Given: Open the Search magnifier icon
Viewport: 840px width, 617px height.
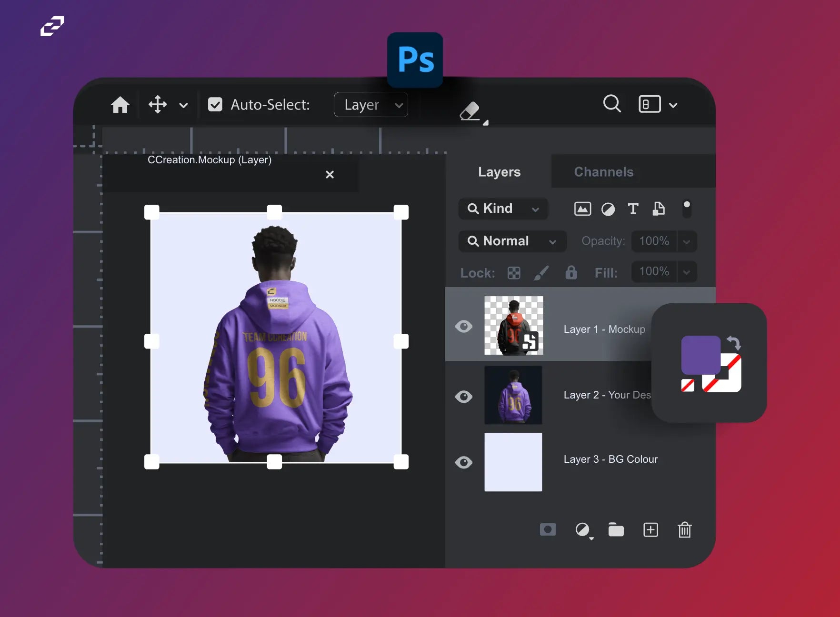Looking at the screenshot, I should 612,103.
